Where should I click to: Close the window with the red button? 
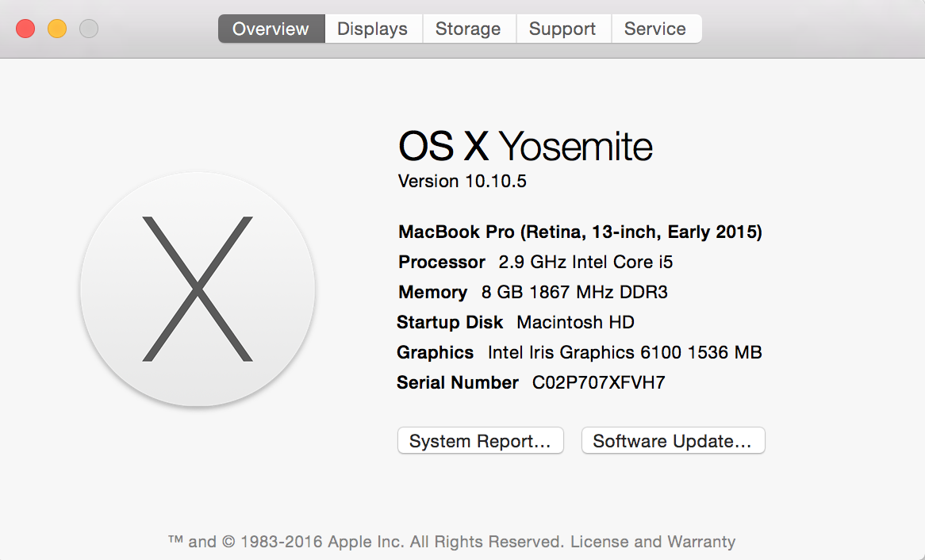(x=25, y=29)
